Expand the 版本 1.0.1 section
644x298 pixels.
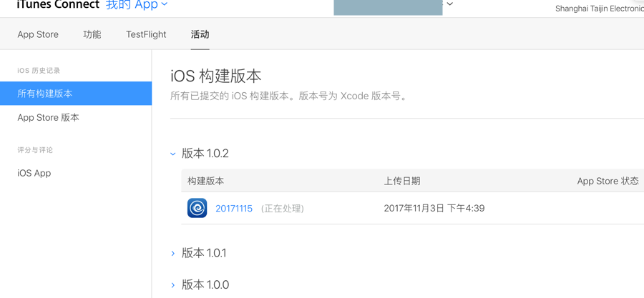tap(173, 253)
